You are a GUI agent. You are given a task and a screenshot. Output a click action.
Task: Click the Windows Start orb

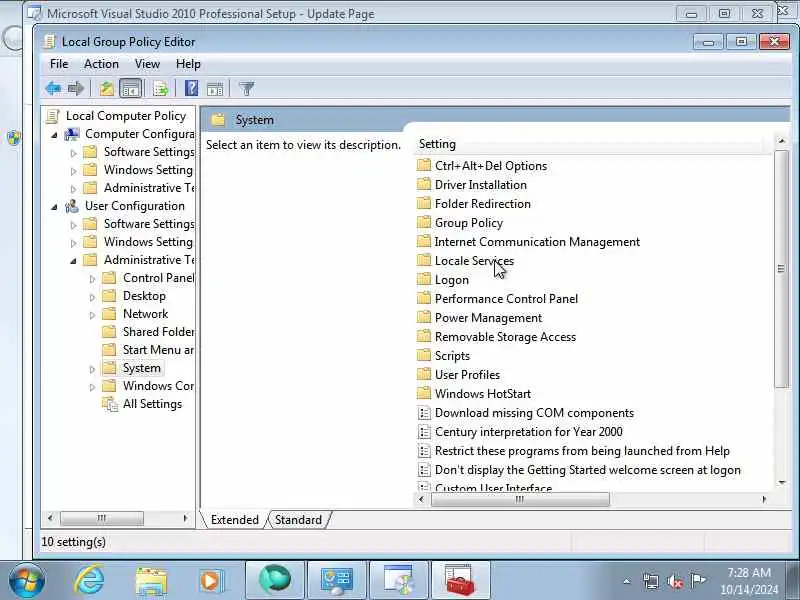coord(26,581)
